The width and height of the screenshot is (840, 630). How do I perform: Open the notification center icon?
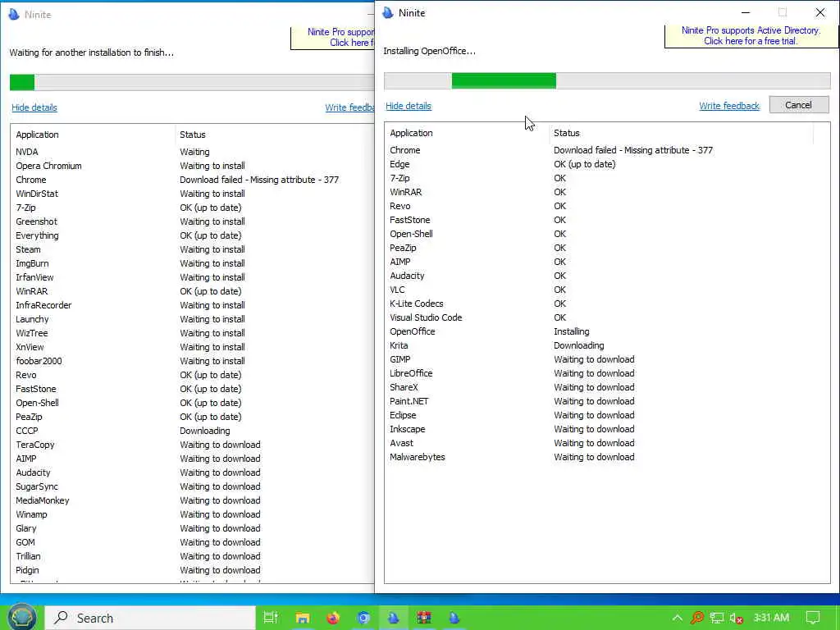(813, 618)
